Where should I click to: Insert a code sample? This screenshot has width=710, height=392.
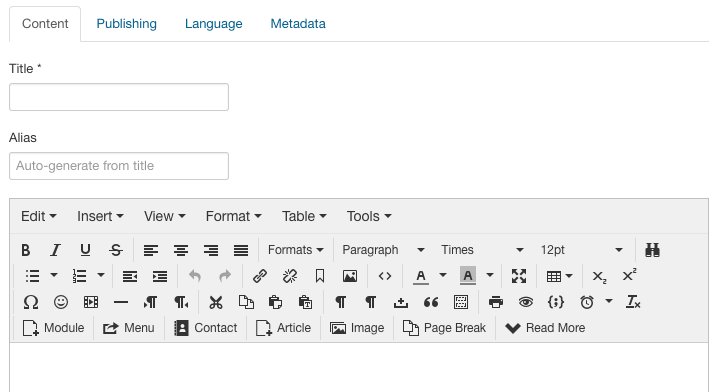[556, 302]
